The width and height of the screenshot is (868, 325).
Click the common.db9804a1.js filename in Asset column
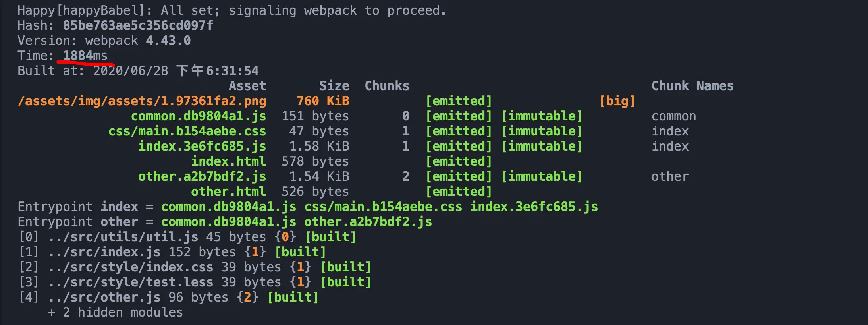(x=199, y=116)
